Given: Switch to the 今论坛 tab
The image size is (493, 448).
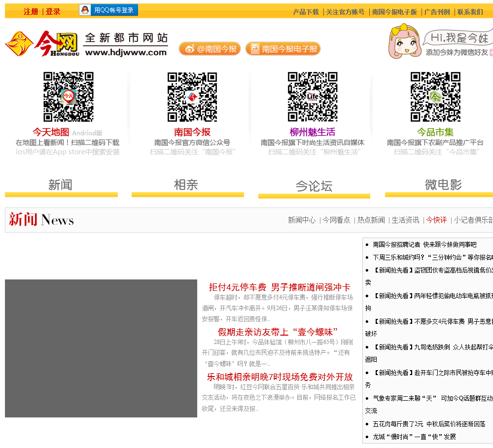Looking at the screenshot, I should (314, 187).
